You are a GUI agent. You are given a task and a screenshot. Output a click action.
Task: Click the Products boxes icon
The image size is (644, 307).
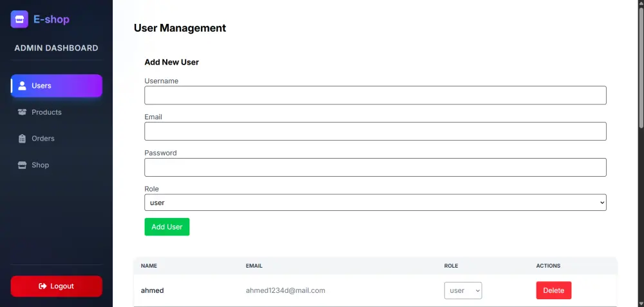[22, 112]
